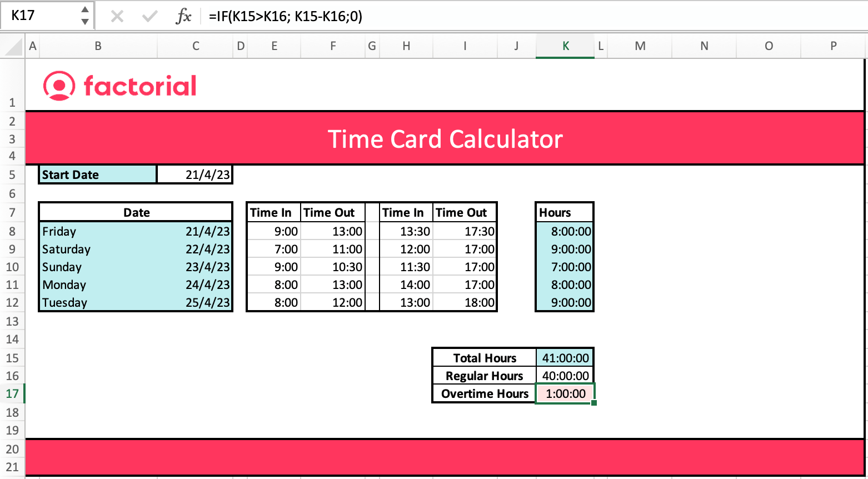Select row header 17
The height and width of the screenshot is (479, 868).
(13, 393)
